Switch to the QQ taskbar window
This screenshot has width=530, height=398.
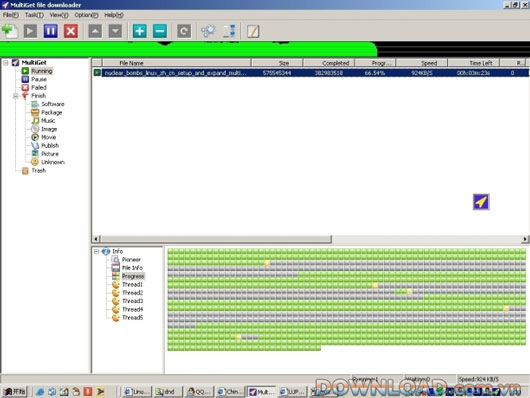(199, 392)
